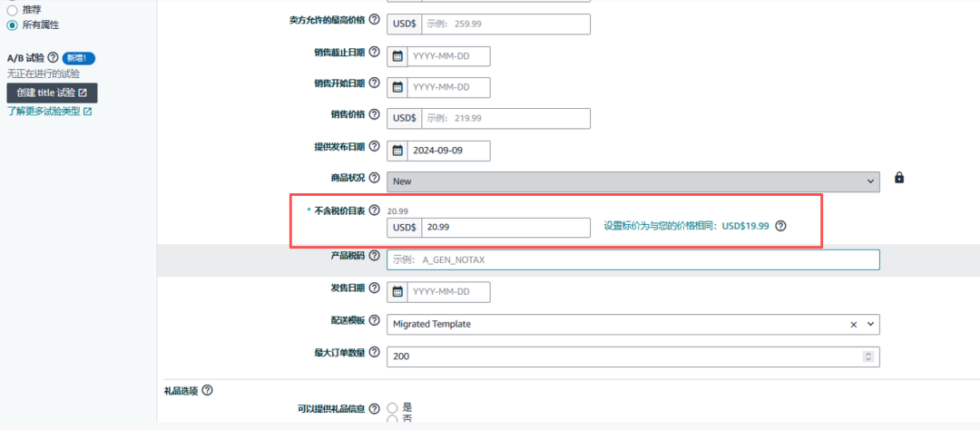The width and height of the screenshot is (980, 430).
Task: Select the 推荐 radio option
Action: coord(12,10)
